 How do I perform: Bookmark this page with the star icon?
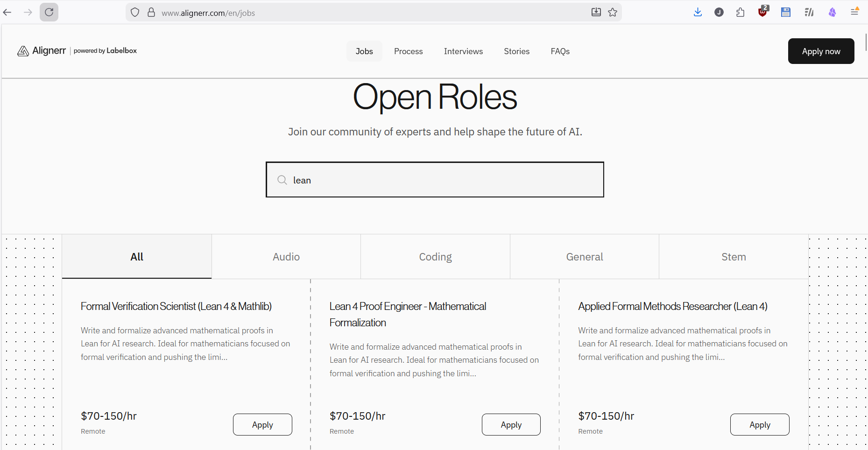click(x=613, y=12)
